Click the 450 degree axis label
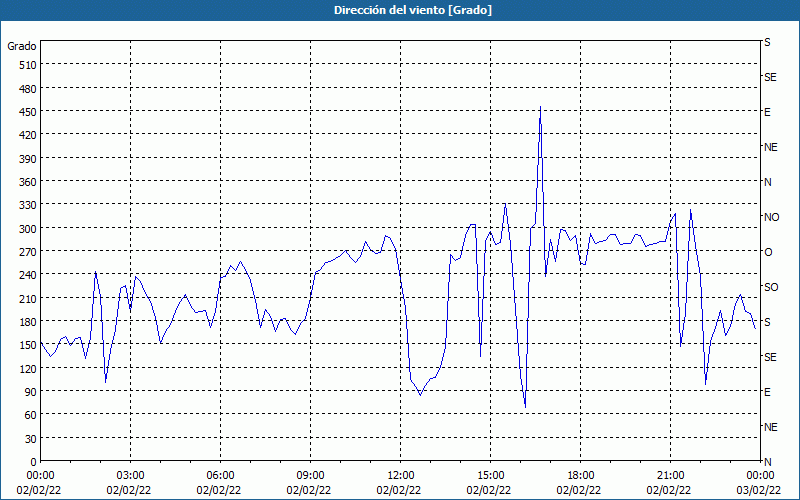Screen dimensions: 800x500 tap(28, 112)
